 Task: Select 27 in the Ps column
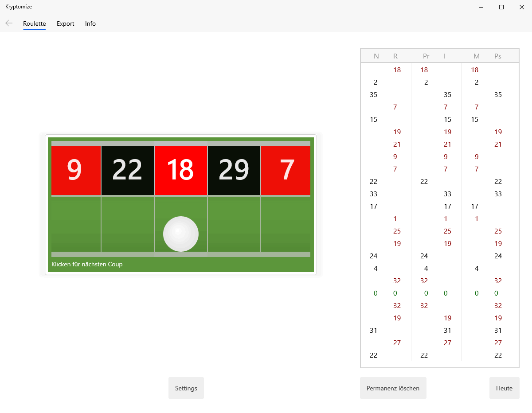pos(498,343)
